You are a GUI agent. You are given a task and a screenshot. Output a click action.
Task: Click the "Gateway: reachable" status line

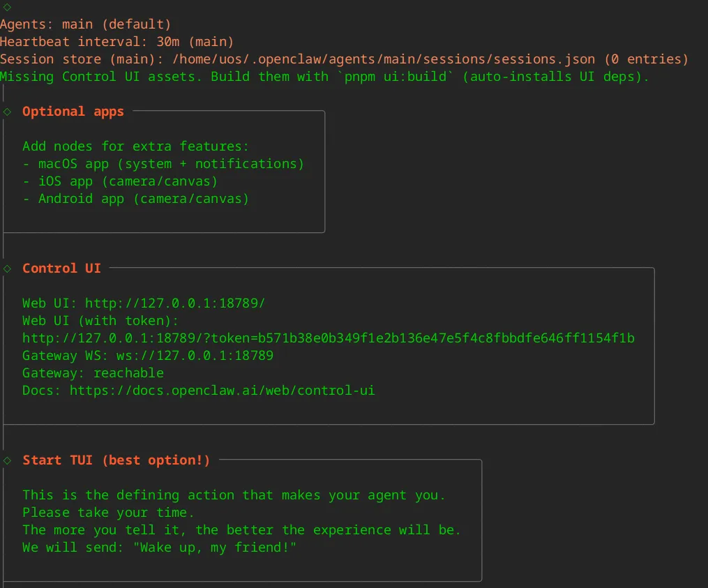point(93,373)
